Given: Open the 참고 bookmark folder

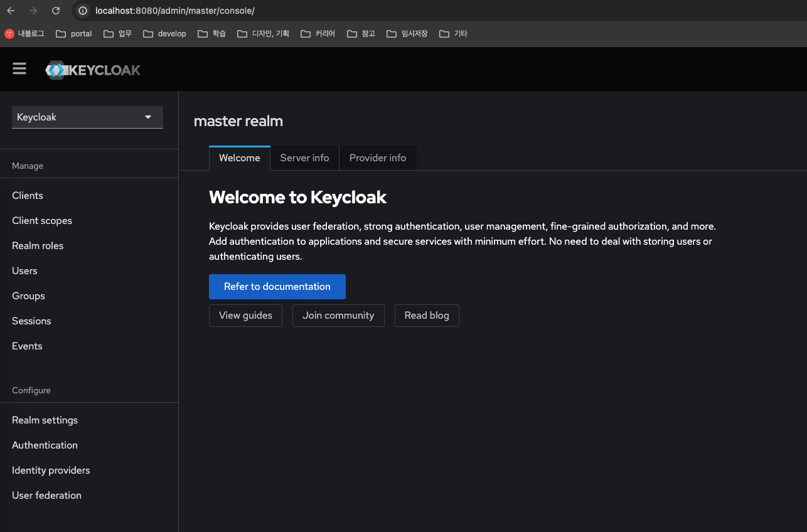Looking at the screenshot, I should click(x=361, y=34).
